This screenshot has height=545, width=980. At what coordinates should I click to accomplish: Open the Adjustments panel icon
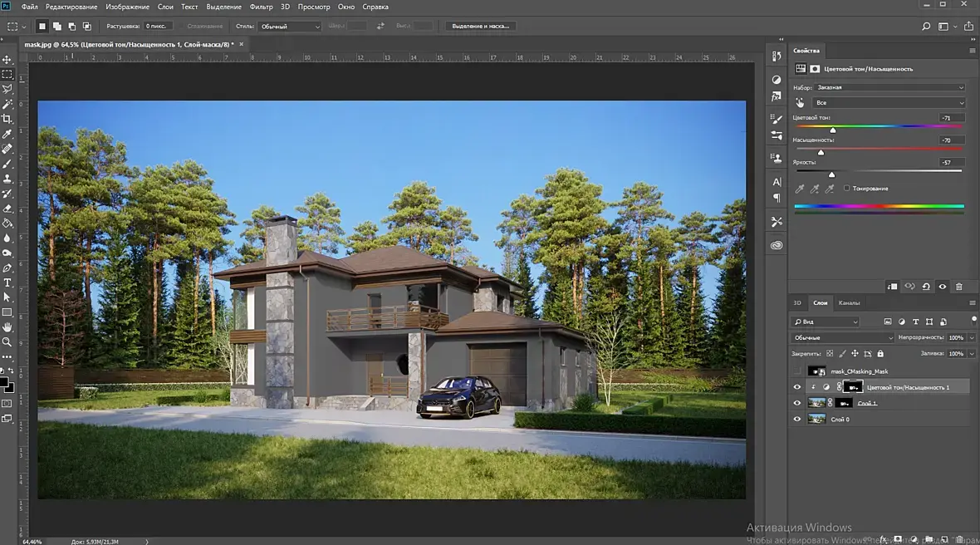pyautogui.click(x=777, y=80)
